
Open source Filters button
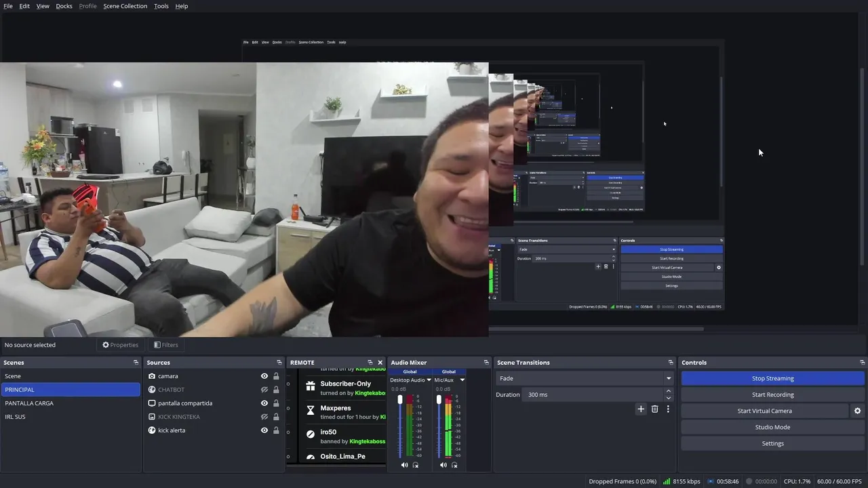click(x=166, y=345)
